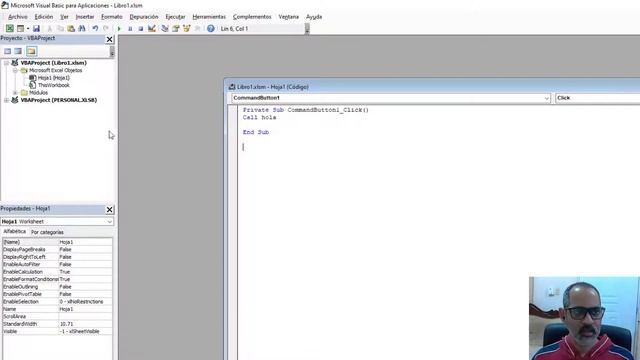The image size is (640, 360).
Task: Click the toolbar options overflow arrow
Action: pos(307,29)
